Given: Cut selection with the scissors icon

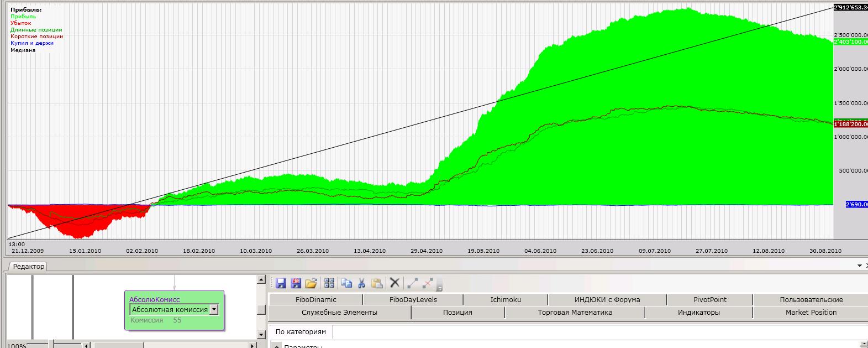Looking at the screenshot, I should 361,283.
